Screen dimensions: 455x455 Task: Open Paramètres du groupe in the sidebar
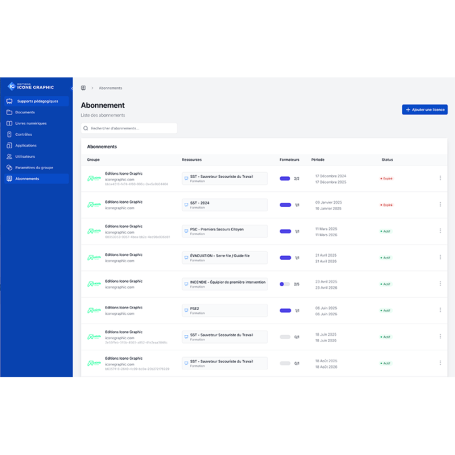[x=36, y=167]
